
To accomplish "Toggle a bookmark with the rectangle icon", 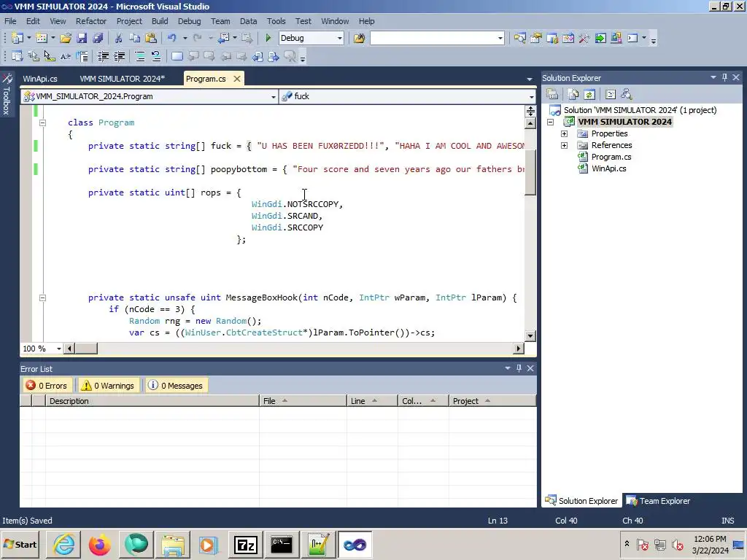I will click(x=177, y=57).
